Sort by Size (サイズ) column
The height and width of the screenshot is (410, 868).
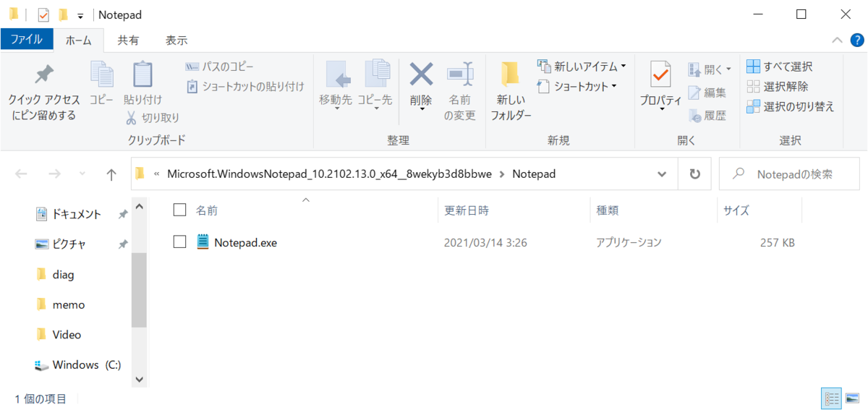736,210
